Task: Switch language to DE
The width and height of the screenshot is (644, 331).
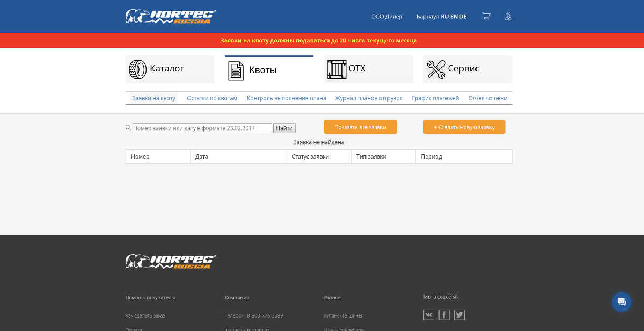Action: pos(463,17)
